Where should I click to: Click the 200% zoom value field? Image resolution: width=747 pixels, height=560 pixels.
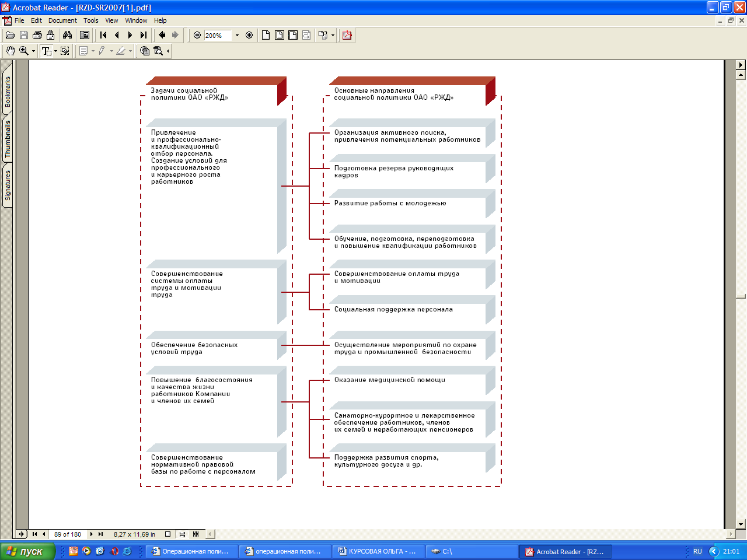pos(218,36)
